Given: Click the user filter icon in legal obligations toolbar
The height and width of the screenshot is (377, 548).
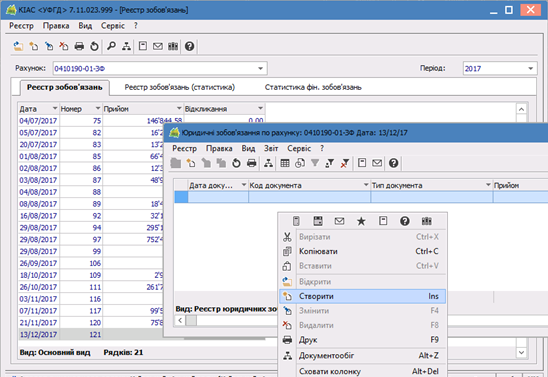Looking at the screenshot, I should 330,163.
